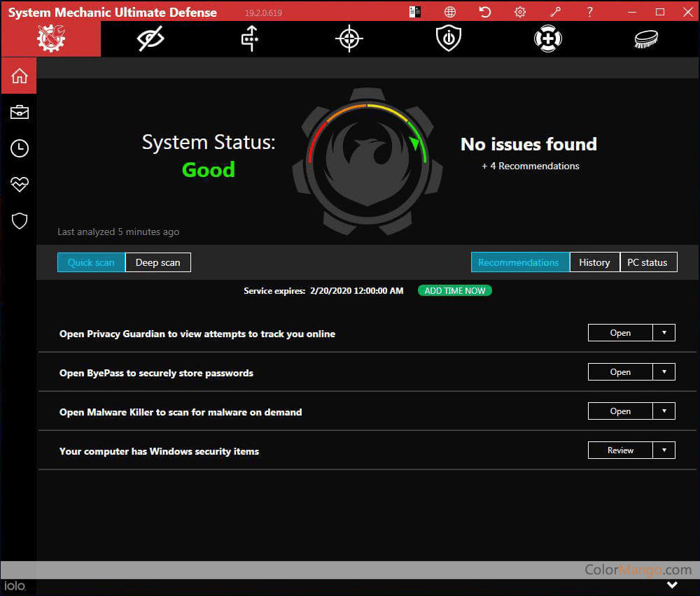Open Privacy Guardian crossed-eye icon
The width and height of the screenshot is (700, 596).
(x=150, y=38)
